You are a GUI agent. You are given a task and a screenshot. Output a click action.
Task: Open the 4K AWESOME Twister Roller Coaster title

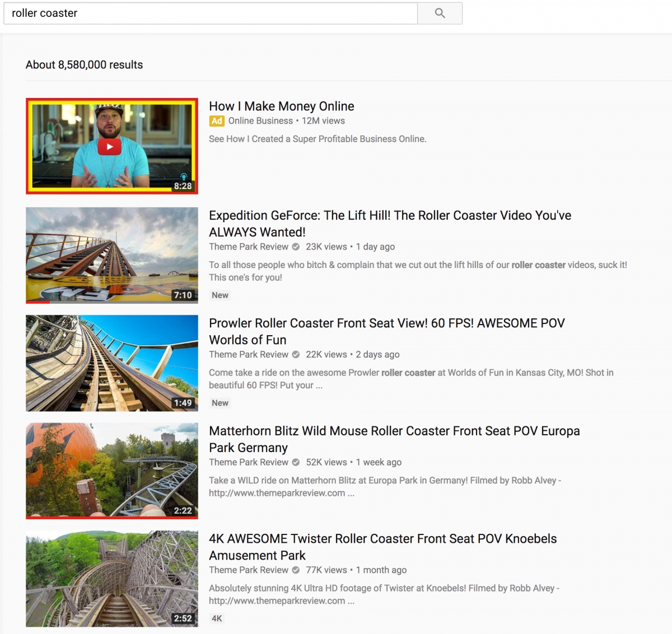click(383, 547)
